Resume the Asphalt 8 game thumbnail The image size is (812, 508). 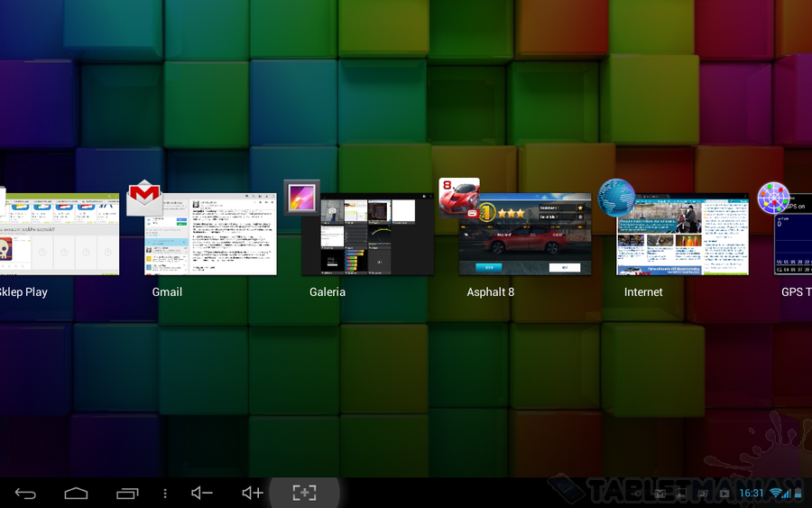525,234
